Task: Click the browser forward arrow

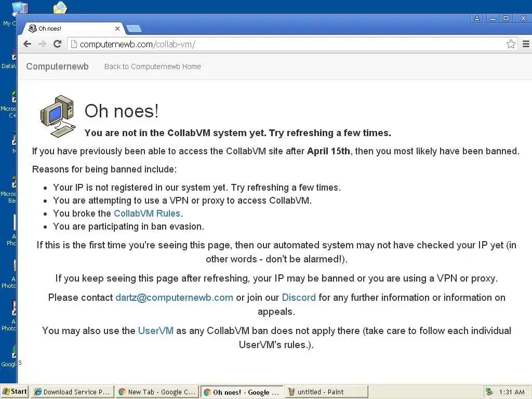Action: [x=43, y=44]
